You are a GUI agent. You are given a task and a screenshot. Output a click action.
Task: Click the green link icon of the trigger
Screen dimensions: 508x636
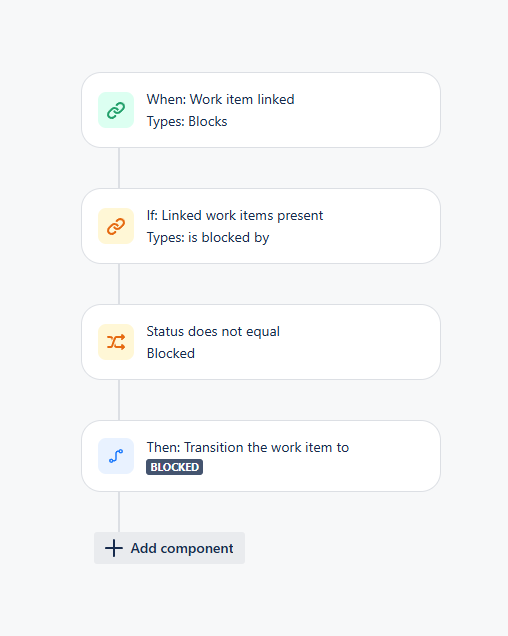pyautogui.click(x=116, y=110)
